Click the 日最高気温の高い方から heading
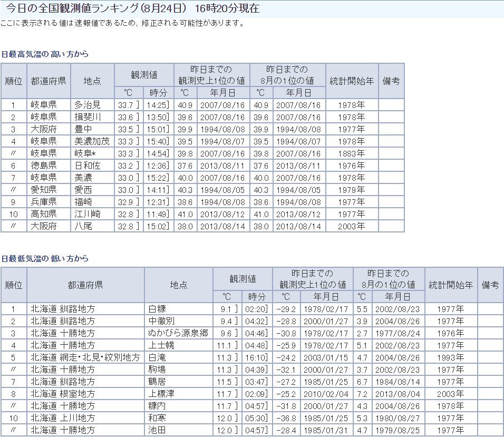The height and width of the screenshot is (437, 504). coord(45,54)
